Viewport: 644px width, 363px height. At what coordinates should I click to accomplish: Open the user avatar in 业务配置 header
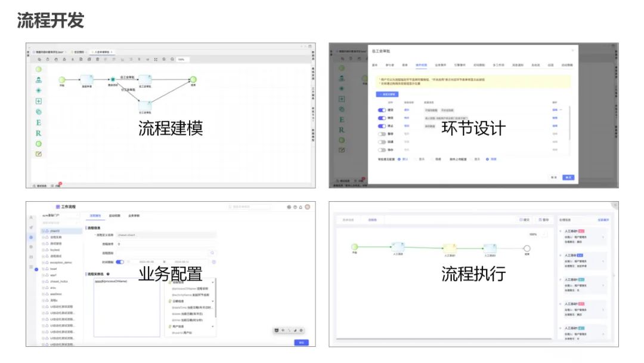tap(308, 207)
